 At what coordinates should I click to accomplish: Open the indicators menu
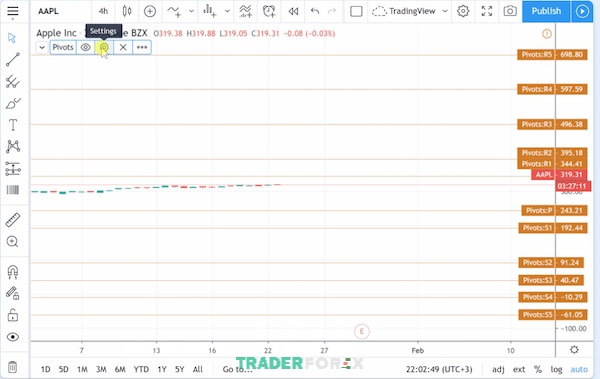pyautogui.click(x=174, y=11)
